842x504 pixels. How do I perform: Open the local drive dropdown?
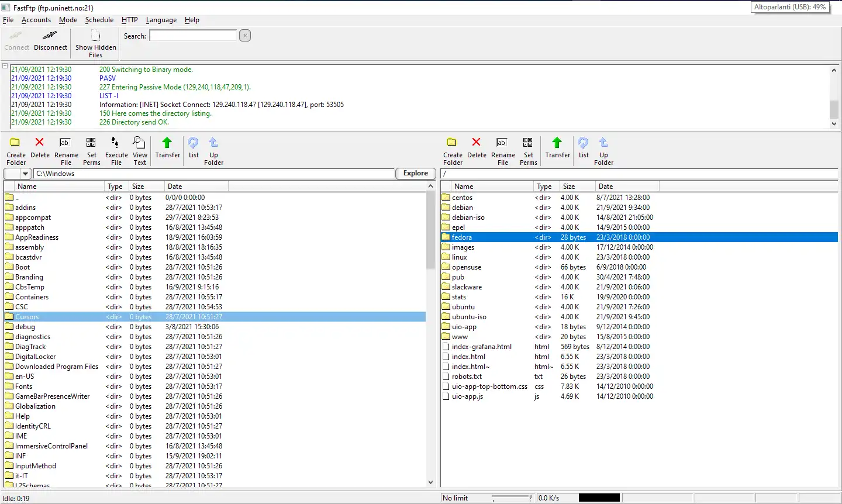coord(25,174)
